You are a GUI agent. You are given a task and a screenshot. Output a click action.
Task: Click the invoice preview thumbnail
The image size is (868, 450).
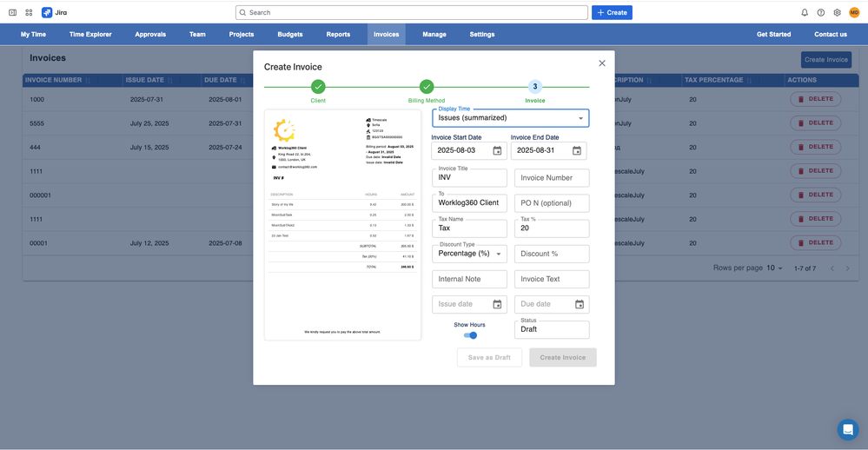point(342,225)
